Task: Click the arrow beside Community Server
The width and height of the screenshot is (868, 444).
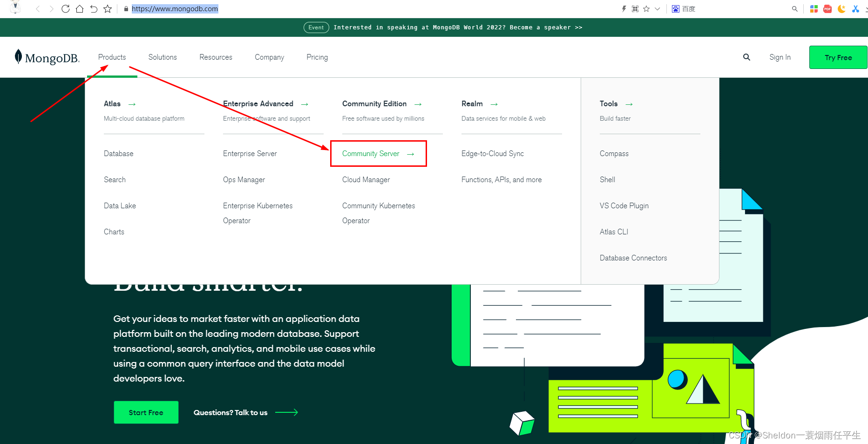Action: (x=411, y=154)
